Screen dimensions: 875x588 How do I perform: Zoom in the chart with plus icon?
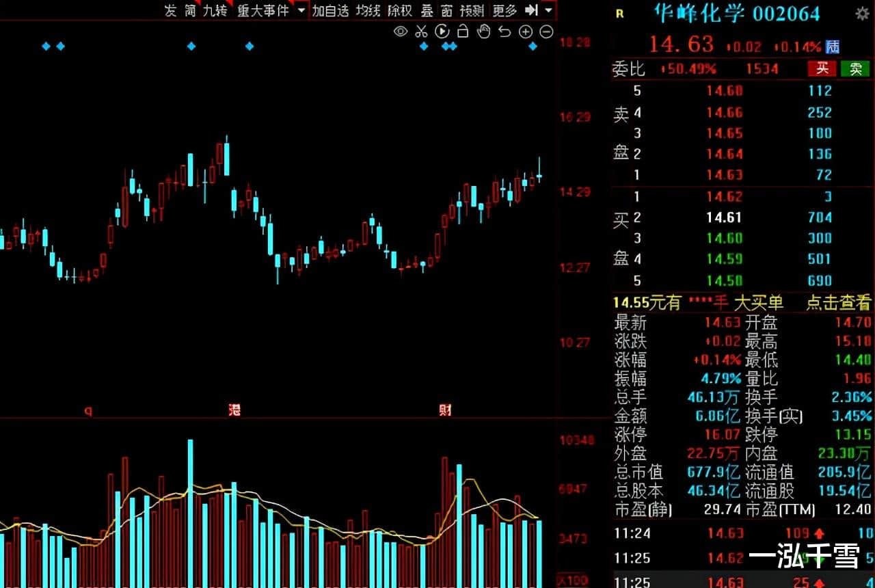pos(526,31)
